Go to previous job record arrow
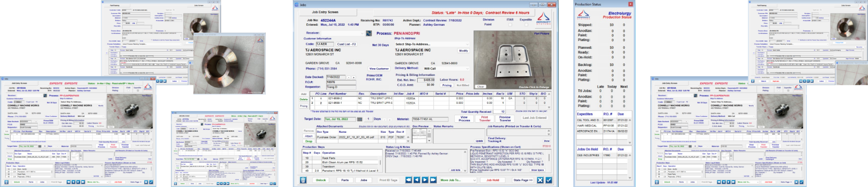The image size is (868, 187). [x=417, y=180]
